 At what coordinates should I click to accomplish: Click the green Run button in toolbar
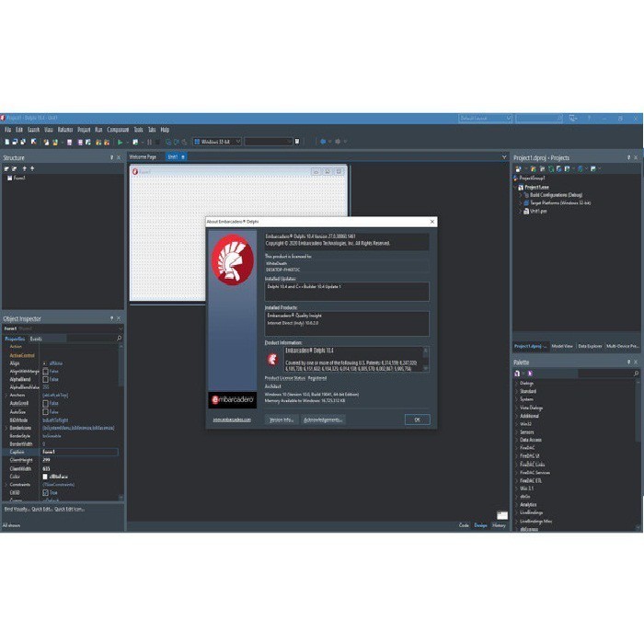[x=120, y=142]
